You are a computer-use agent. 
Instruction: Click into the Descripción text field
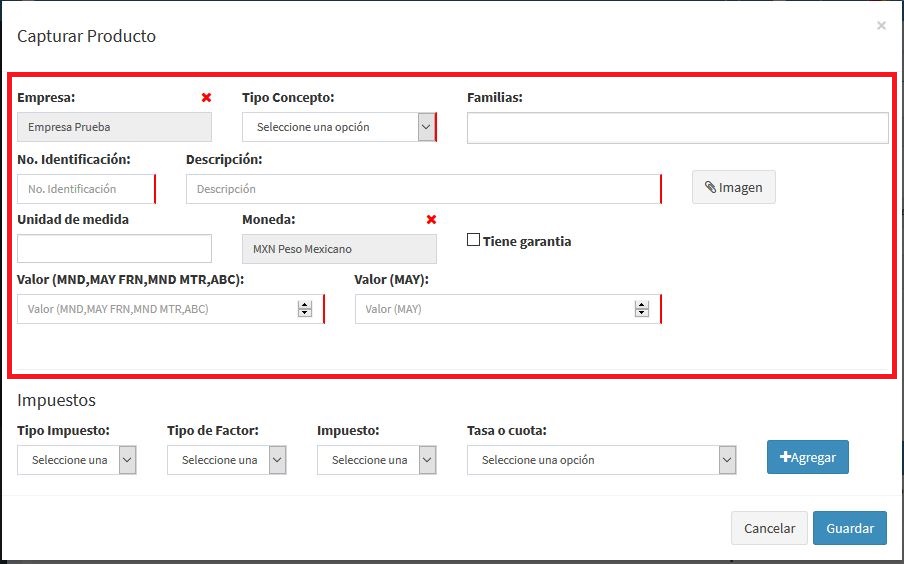coord(422,189)
